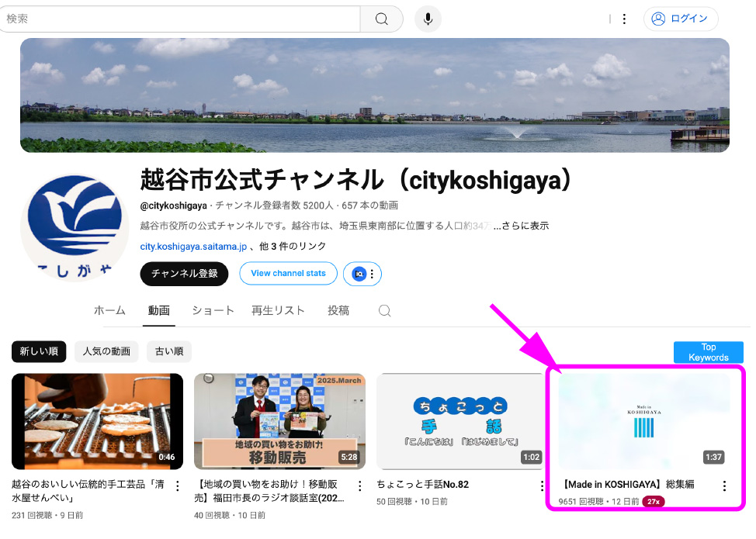Viewport: 756px width, 539px height.
Task: Open options for the ちょこっと手話No.82 video
Action: tap(541, 485)
